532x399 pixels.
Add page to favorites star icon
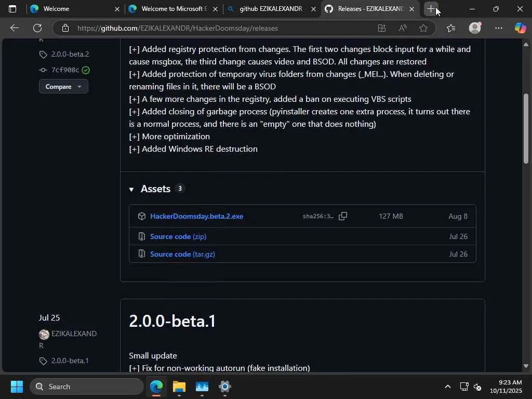423,28
